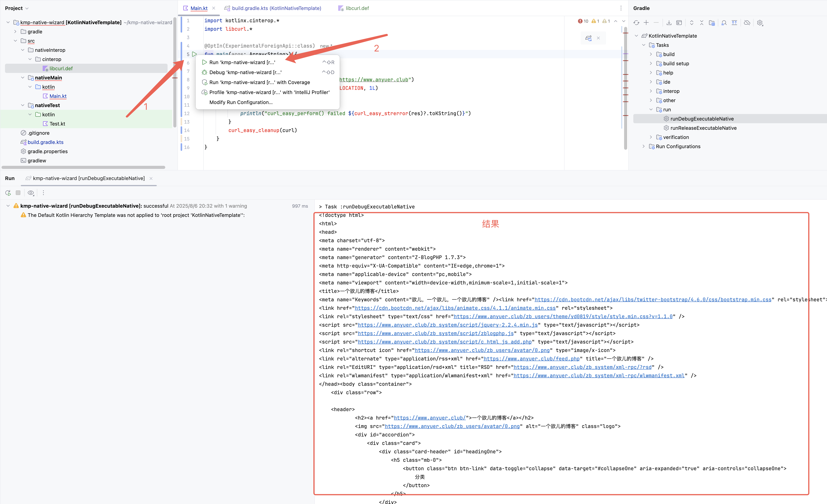Screen dimensions: 827x504
Task: Click Gradle build tool settings gear icon
Action: coord(760,23)
